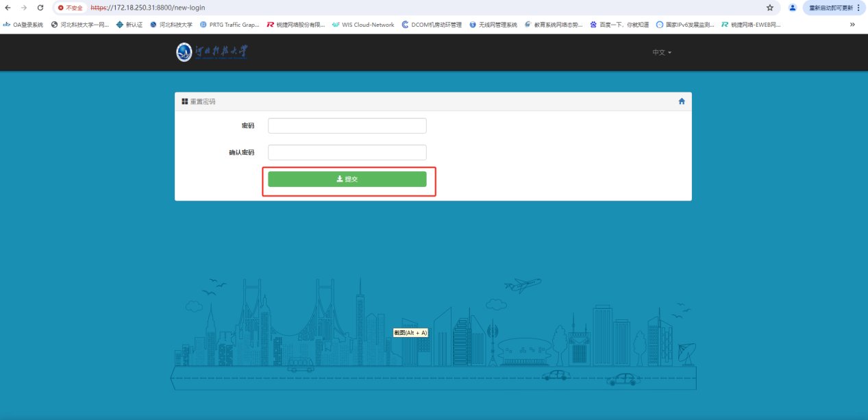This screenshot has height=420, width=868.
Task: Focus the 确认密码 input field
Action: [347, 152]
